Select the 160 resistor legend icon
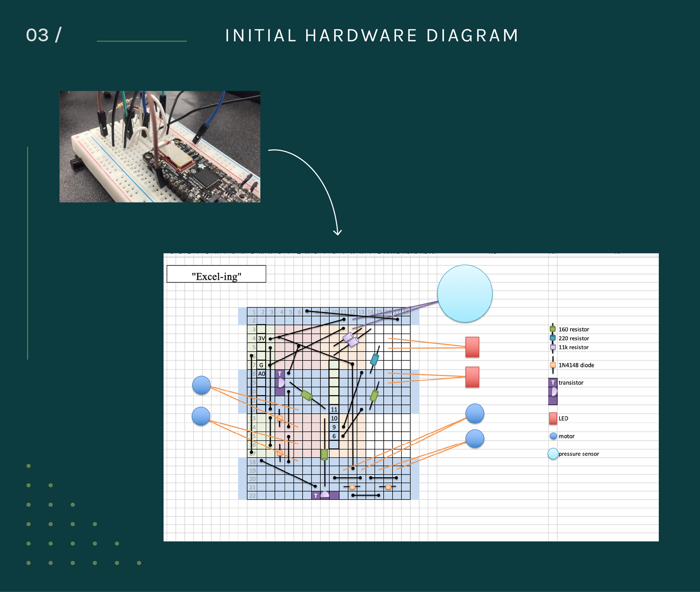The height and width of the screenshot is (592, 700). tap(552, 329)
